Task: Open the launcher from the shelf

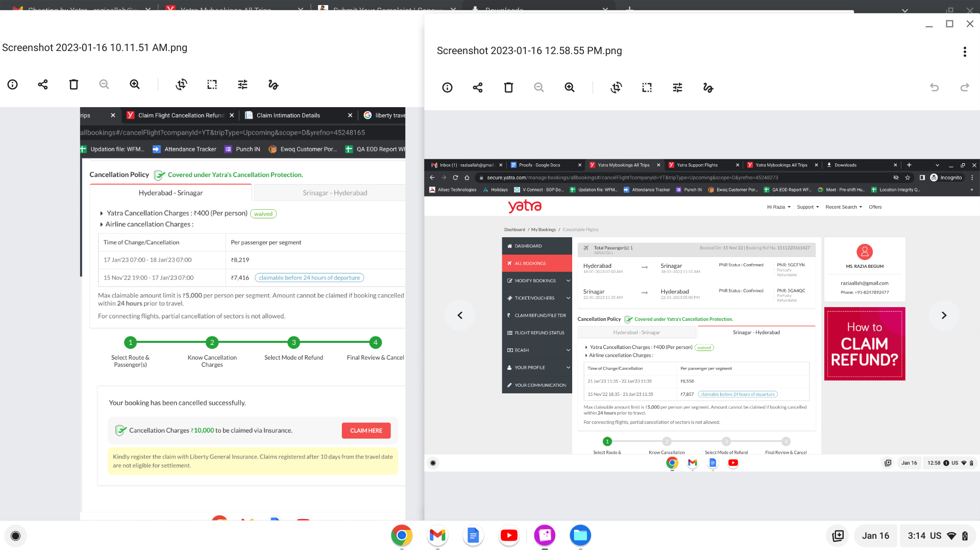Action: click(x=15, y=536)
